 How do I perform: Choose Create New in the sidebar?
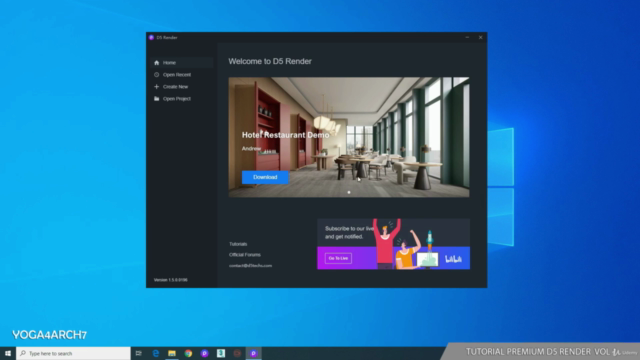176,87
